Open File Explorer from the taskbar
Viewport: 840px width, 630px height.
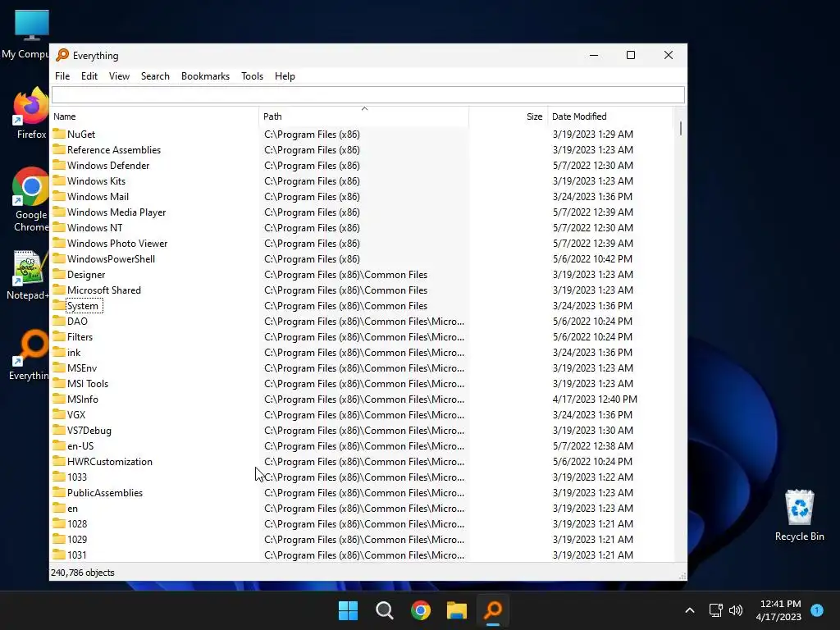pyautogui.click(x=456, y=610)
